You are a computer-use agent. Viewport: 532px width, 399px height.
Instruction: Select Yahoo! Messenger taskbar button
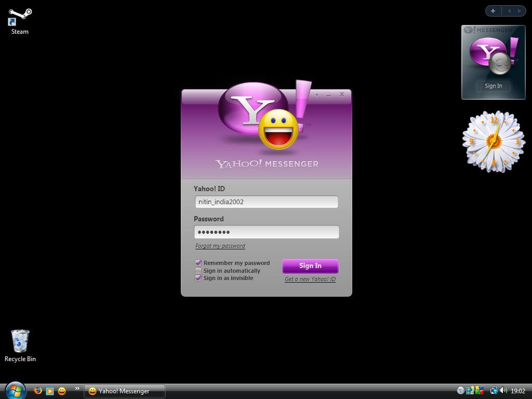click(x=124, y=391)
